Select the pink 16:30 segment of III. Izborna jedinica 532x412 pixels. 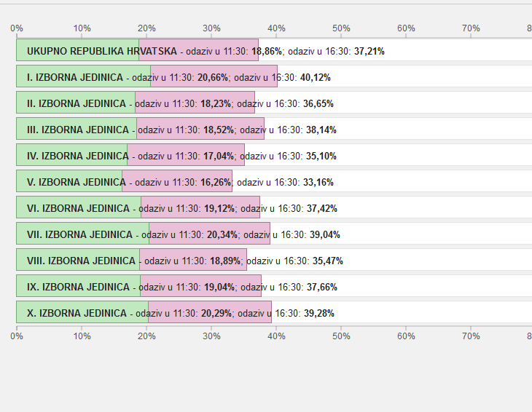coord(200,129)
